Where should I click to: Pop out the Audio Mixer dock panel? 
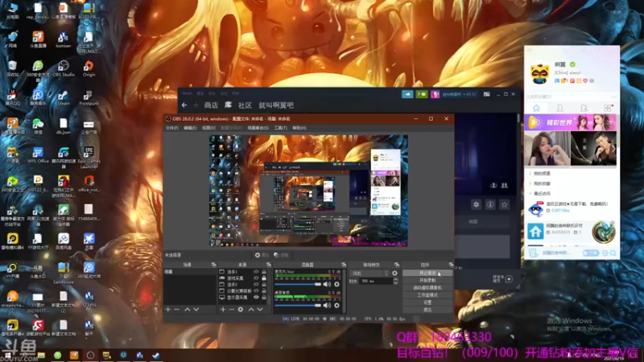[x=344, y=265]
